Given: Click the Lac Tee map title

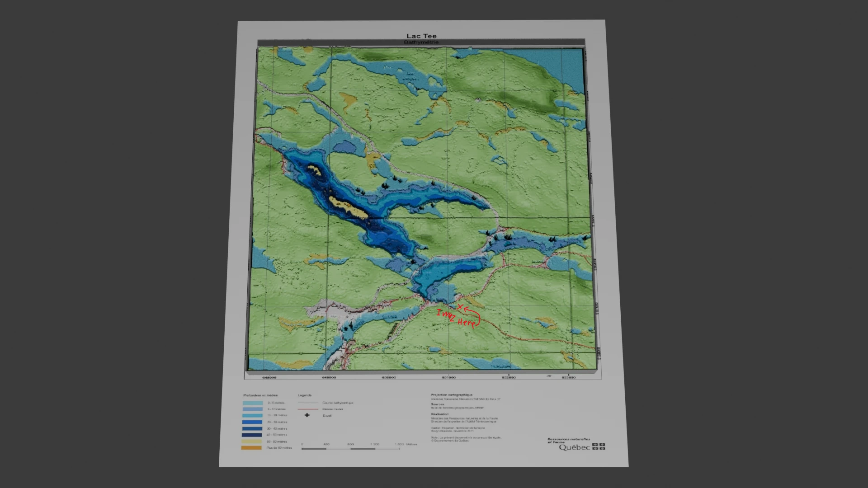Looking at the screenshot, I should [421, 36].
